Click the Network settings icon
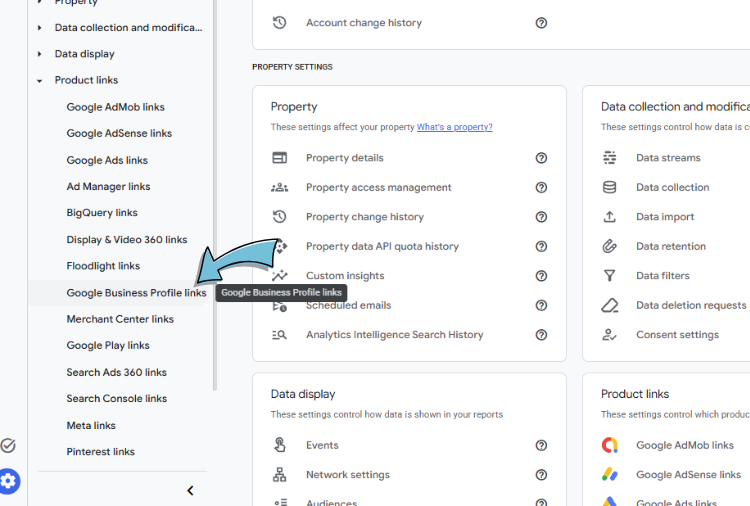The height and width of the screenshot is (506, 750). [279, 474]
